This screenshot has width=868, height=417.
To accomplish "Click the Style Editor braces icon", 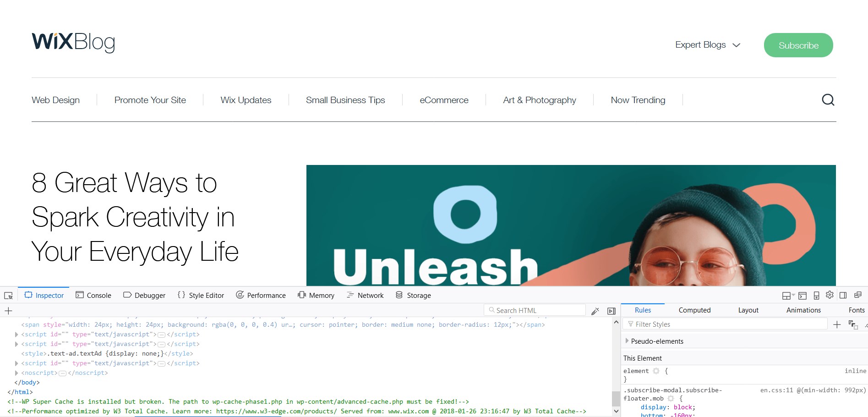I will click(181, 295).
